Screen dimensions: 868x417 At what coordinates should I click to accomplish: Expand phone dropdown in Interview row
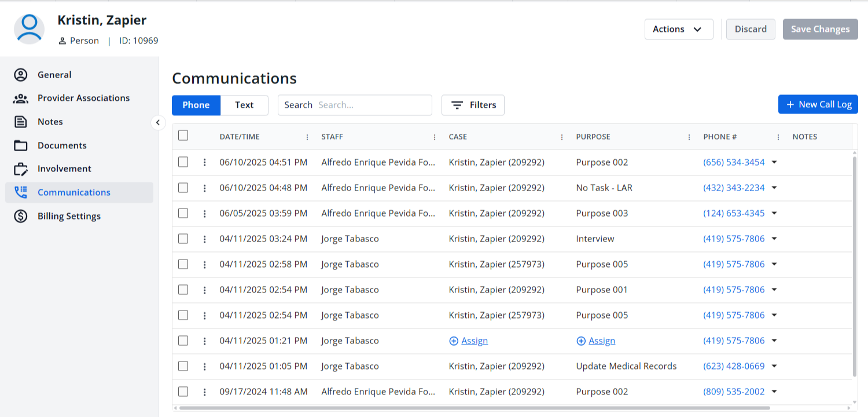coord(774,239)
